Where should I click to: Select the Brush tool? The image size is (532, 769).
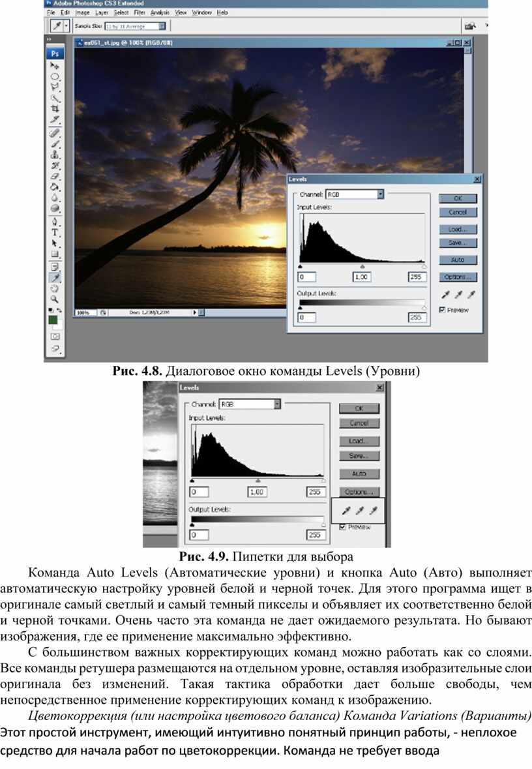(54, 143)
